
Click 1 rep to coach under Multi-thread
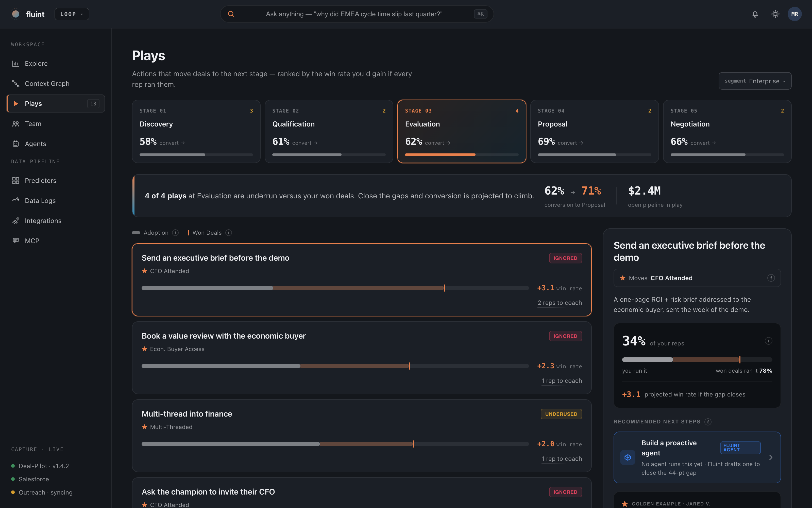pos(562,459)
